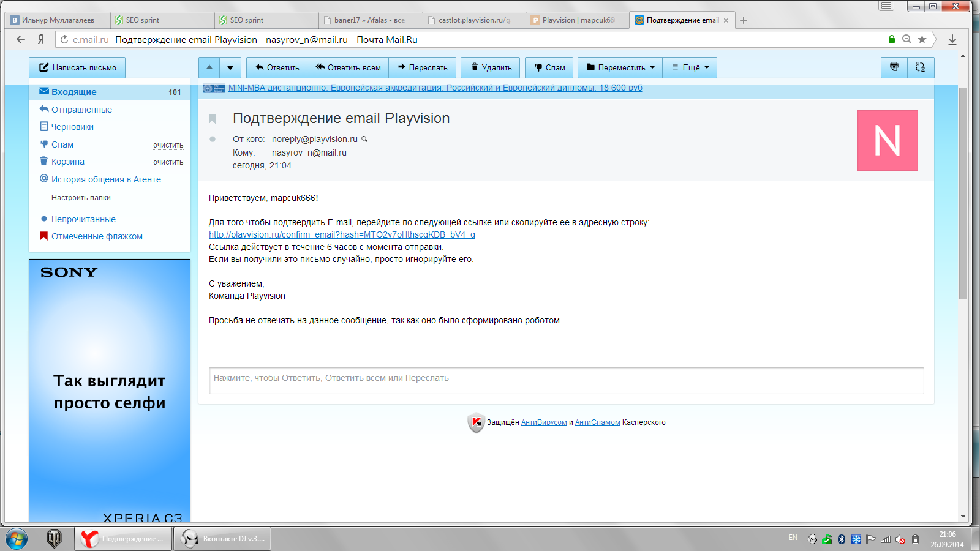The width and height of the screenshot is (980, 551).
Task: Toggle the unread dot beside sender
Action: pos(213,139)
